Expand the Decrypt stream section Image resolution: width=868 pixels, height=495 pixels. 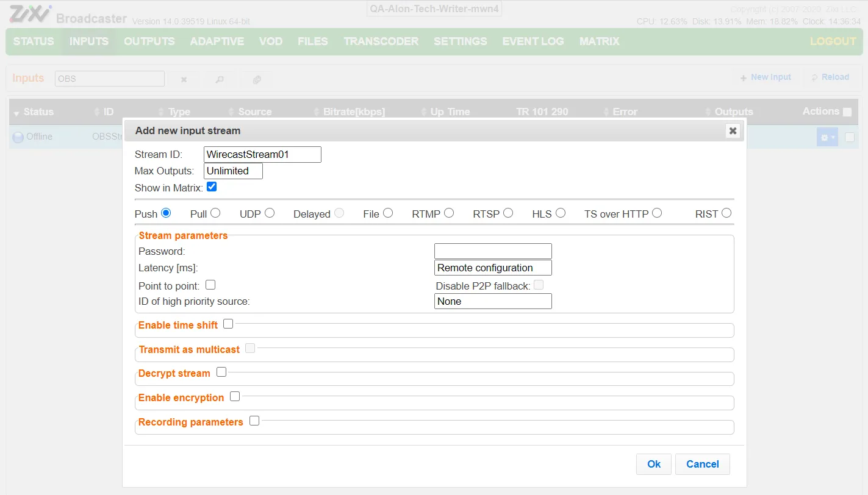click(221, 371)
